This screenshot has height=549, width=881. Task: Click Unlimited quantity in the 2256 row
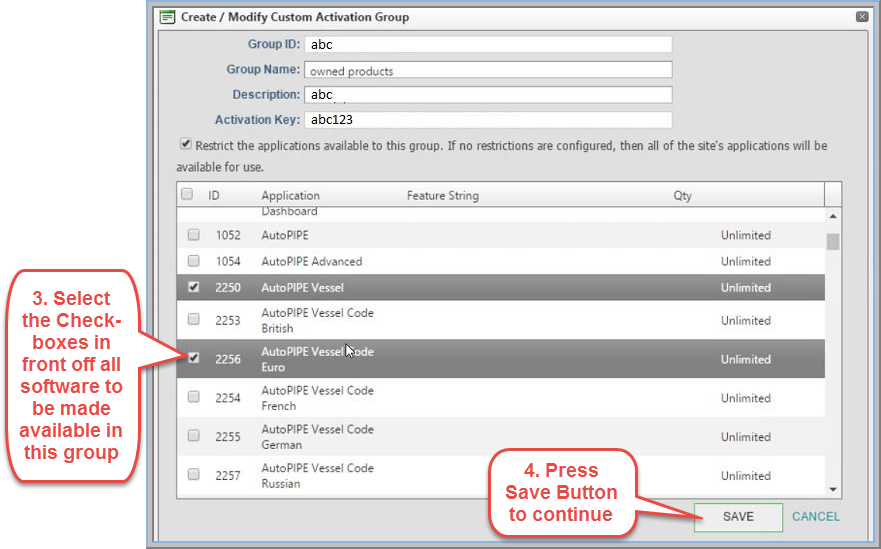746,359
